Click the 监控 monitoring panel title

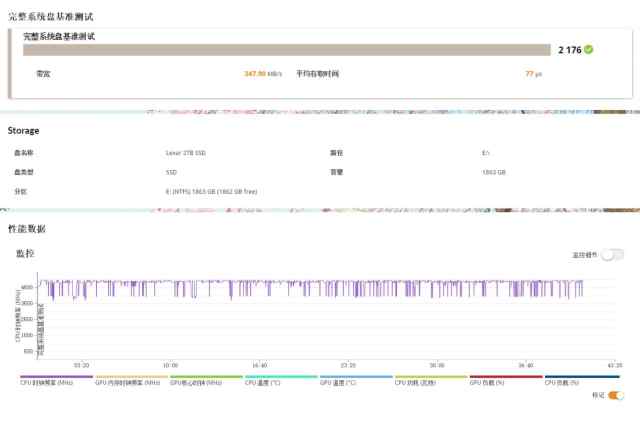[x=25, y=254]
